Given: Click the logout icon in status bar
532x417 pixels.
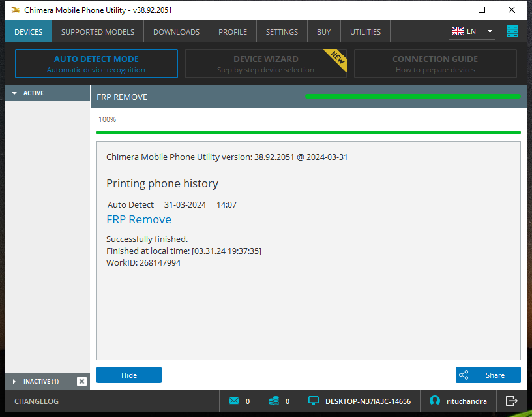Looking at the screenshot, I should click(x=511, y=401).
